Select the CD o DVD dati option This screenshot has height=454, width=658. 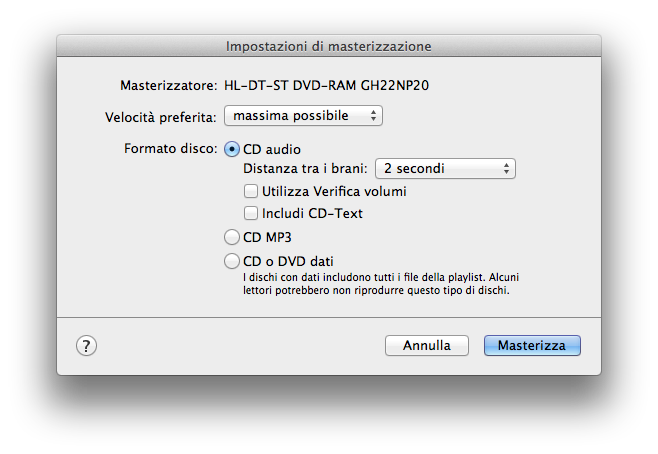(x=233, y=262)
